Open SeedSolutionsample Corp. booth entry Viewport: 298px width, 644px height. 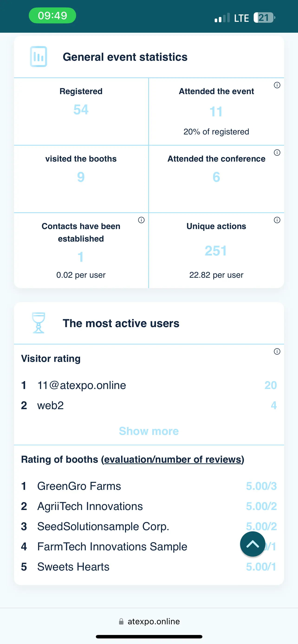[149, 526]
